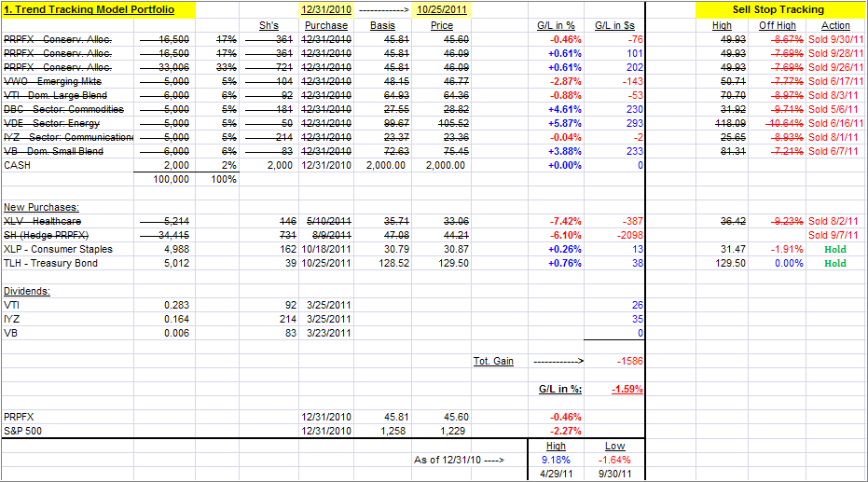Click the Basis column header
The height and width of the screenshot is (482, 868).
pos(382,25)
